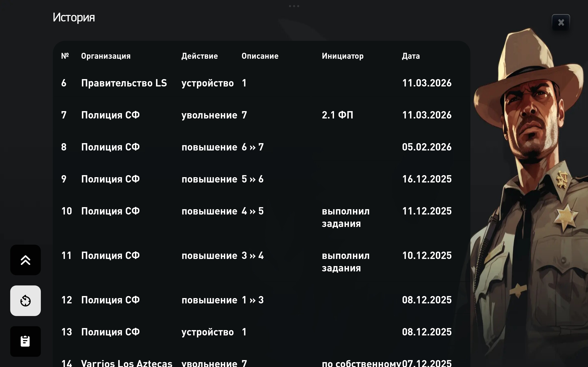Click the Описание column header
This screenshot has width=588, height=367.
click(260, 56)
